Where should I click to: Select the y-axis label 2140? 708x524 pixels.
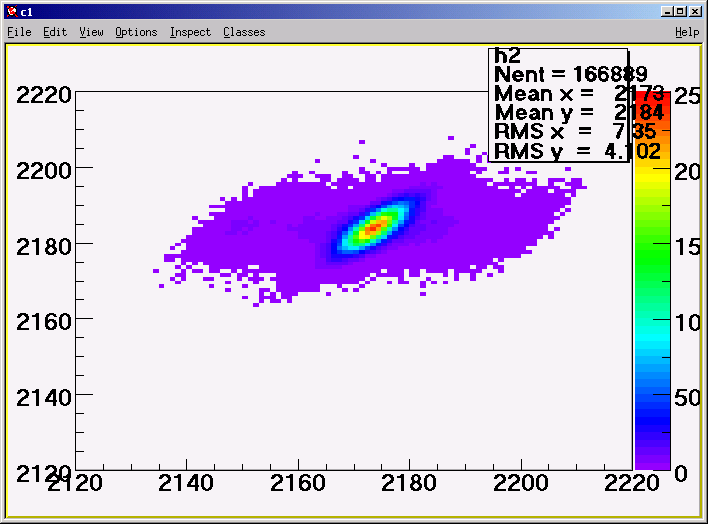point(44,398)
